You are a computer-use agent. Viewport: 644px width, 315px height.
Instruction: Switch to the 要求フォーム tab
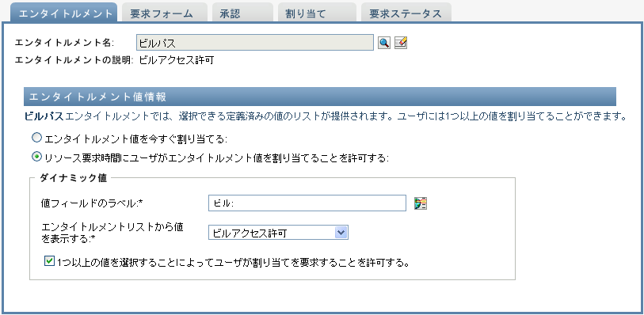[x=162, y=13]
